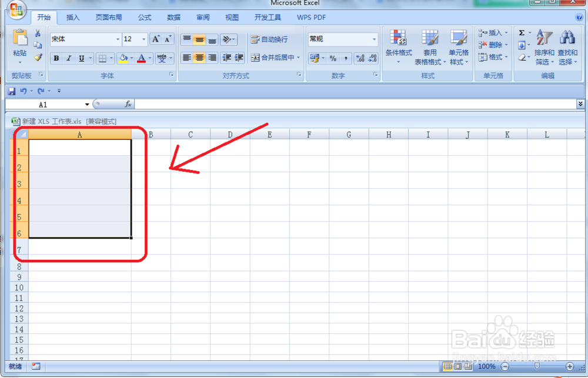Click the increase decimal icon
The height and width of the screenshot is (378, 588).
point(360,58)
